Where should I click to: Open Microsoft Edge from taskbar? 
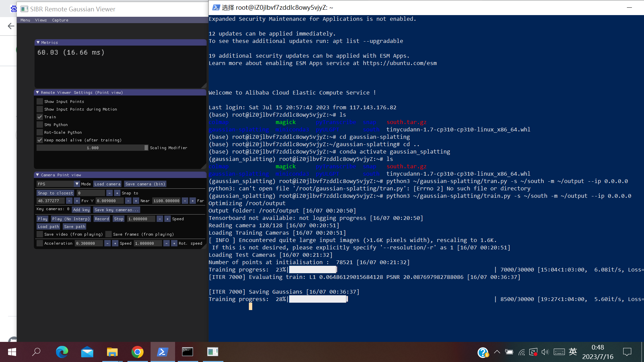[x=62, y=352]
